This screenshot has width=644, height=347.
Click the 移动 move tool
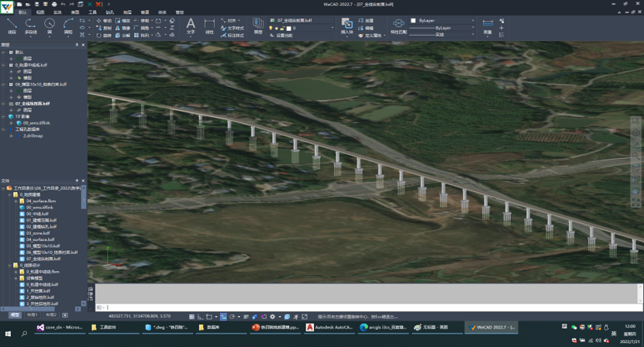104,21
